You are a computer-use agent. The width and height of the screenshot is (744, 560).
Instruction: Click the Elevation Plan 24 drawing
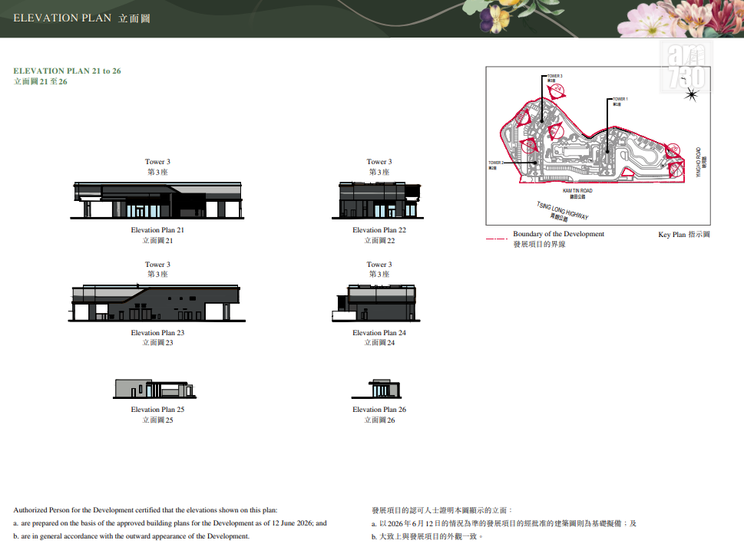click(375, 302)
